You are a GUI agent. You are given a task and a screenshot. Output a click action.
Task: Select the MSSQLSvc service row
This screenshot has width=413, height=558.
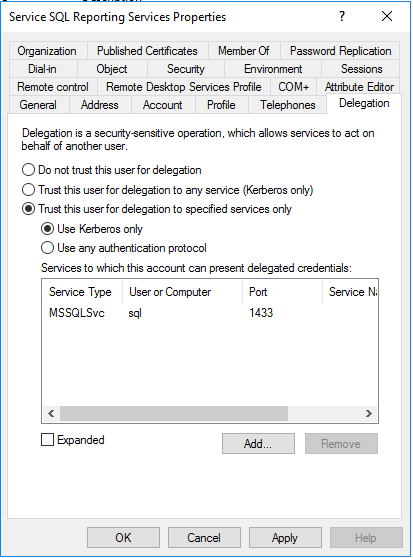click(x=210, y=313)
